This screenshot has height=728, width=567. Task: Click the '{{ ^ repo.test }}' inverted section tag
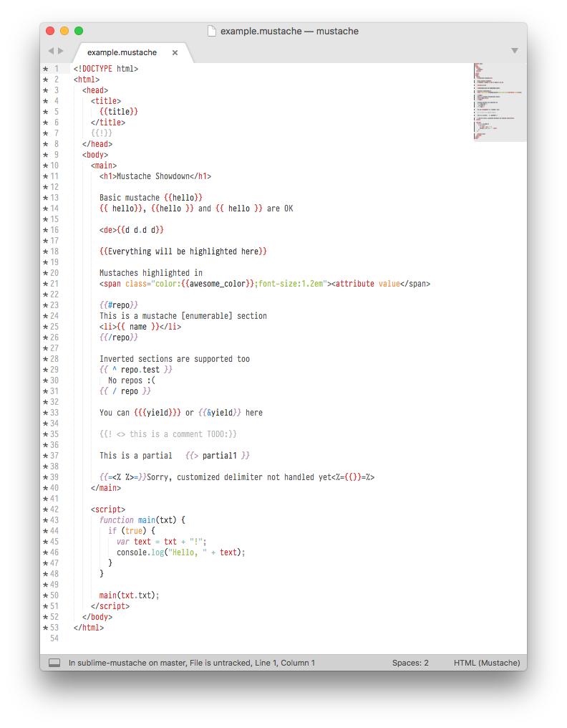[x=136, y=370]
